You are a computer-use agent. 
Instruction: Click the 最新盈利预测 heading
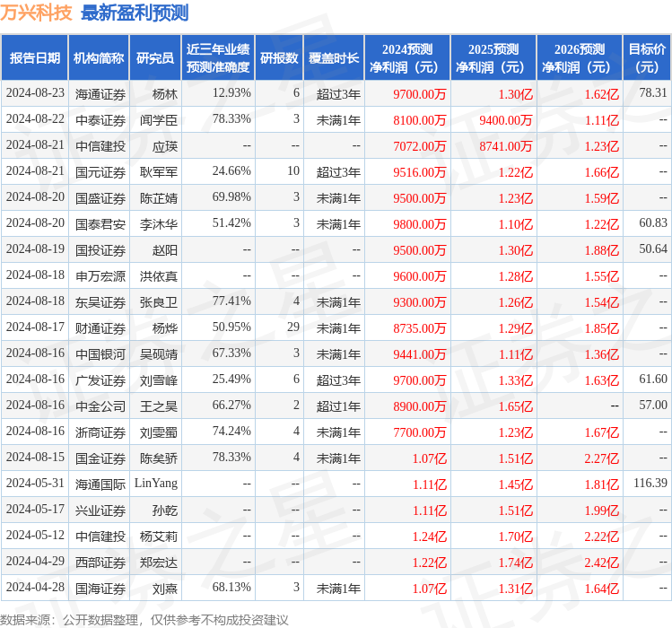point(135,13)
